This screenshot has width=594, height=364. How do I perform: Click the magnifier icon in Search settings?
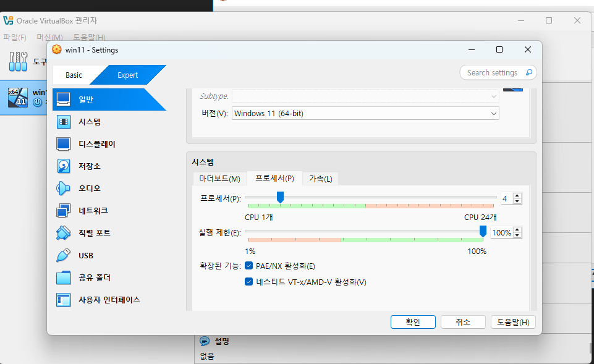(529, 72)
